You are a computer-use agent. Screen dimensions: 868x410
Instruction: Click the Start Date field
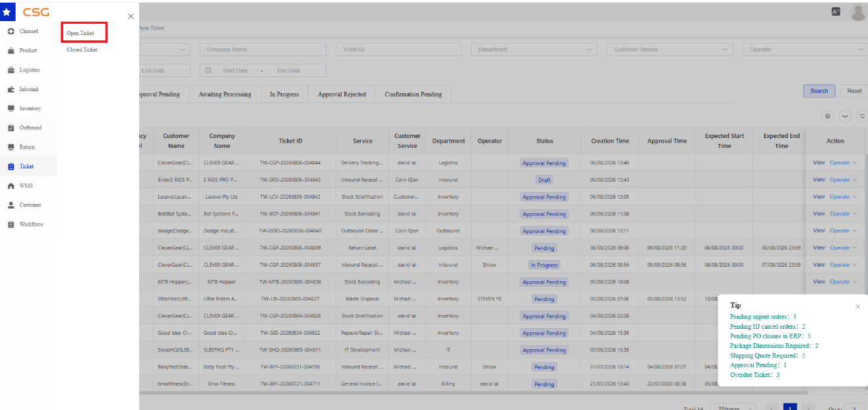[x=235, y=71]
